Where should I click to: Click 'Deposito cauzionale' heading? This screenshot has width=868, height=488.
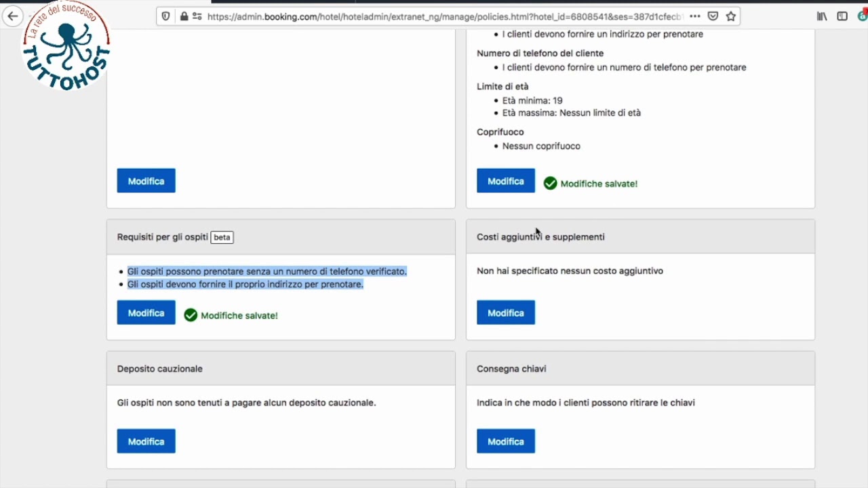point(160,369)
